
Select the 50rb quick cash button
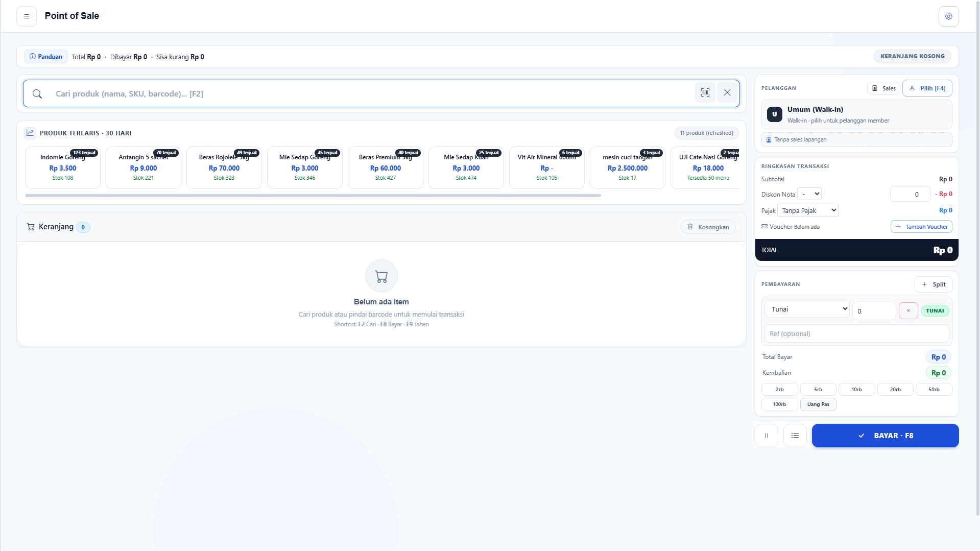coord(934,389)
